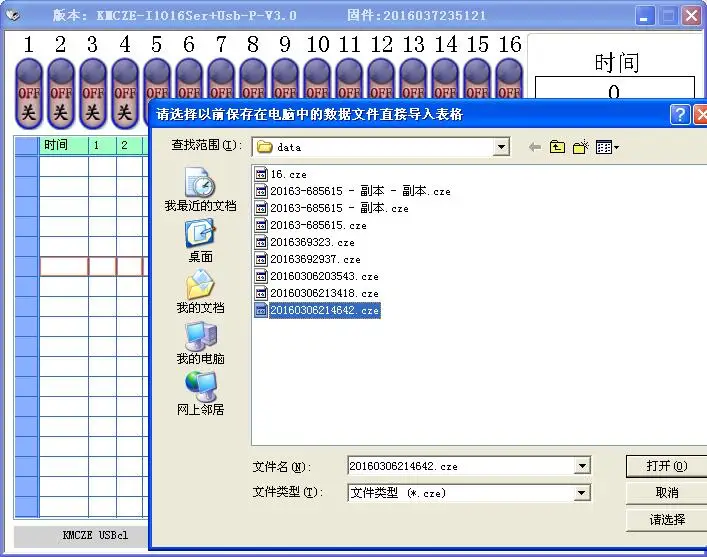Toggle channel 3 OFF switch
Viewport: 707px width, 557px height.
tap(92, 94)
